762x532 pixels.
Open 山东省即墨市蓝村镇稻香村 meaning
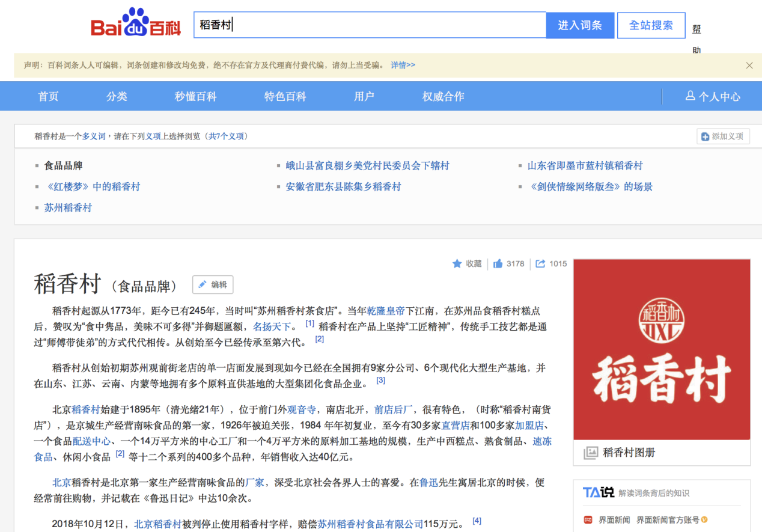tap(585, 166)
